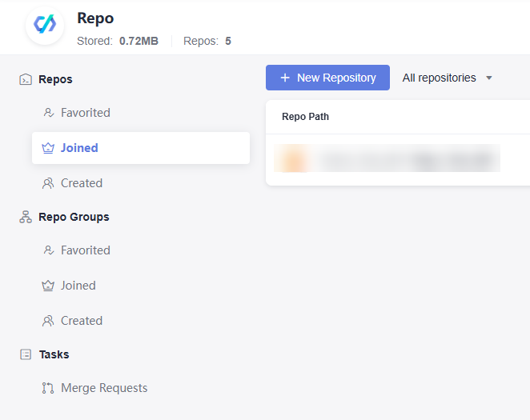Click the dropdown arrow beside All repositories
Image resolution: width=530 pixels, height=420 pixels.
489,78
